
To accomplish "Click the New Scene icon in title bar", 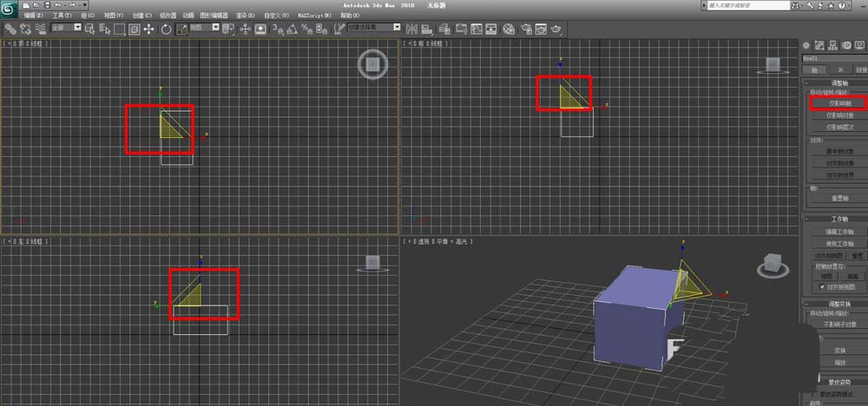I will click(x=25, y=5).
